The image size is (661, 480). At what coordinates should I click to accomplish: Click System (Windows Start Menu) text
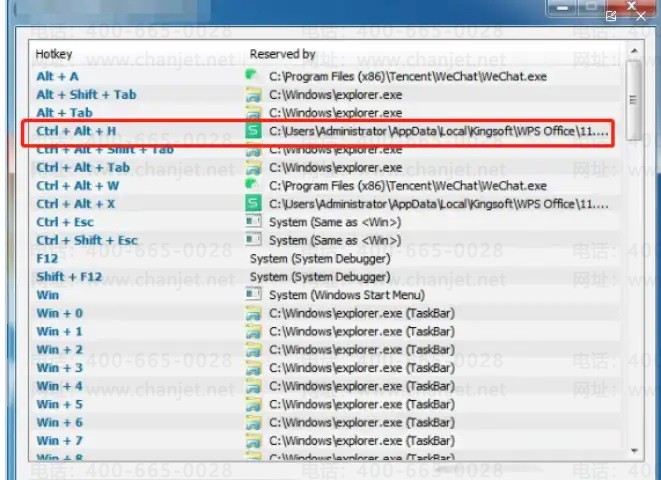[x=347, y=295]
